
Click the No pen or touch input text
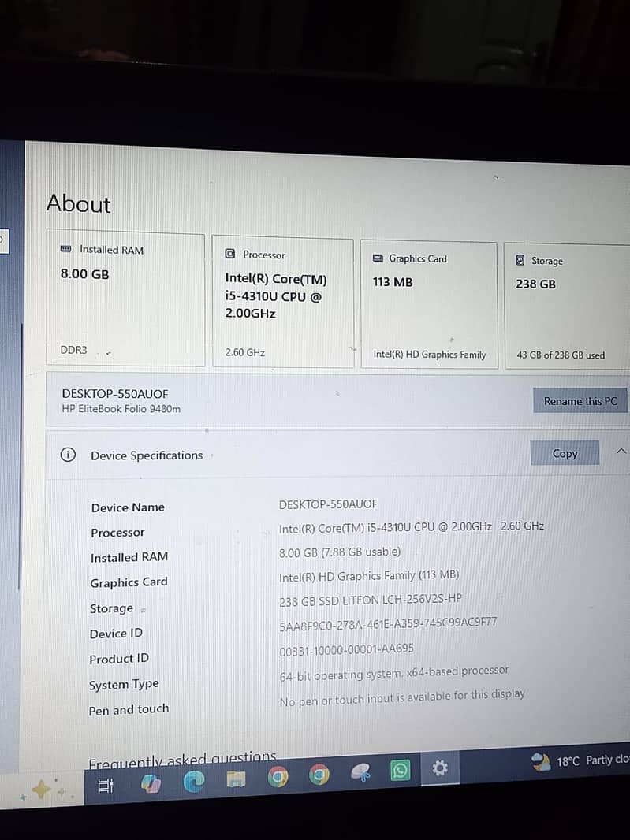[402, 698]
